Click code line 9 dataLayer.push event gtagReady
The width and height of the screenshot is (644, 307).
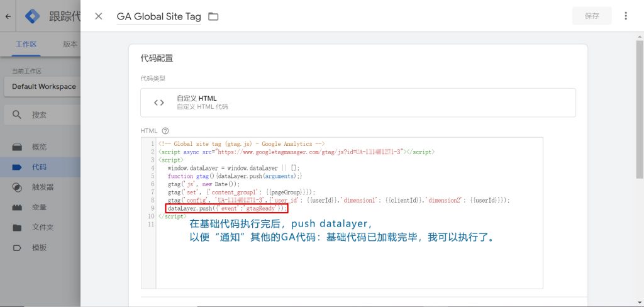tap(226, 208)
